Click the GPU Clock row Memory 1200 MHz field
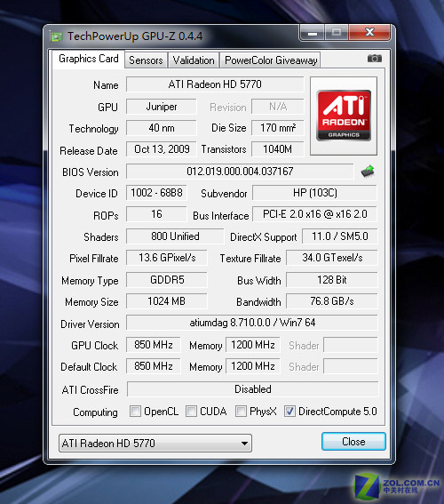Image resolution: width=444 pixels, height=504 pixels. [253, 345]
